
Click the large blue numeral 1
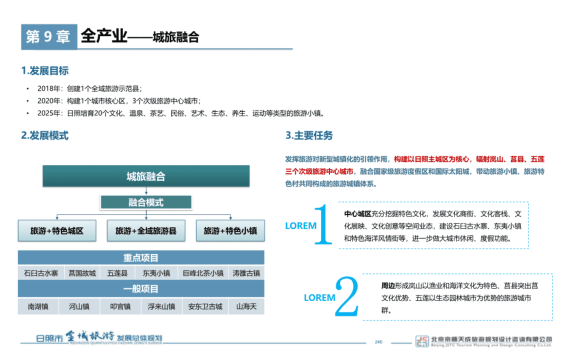point(323,224)
